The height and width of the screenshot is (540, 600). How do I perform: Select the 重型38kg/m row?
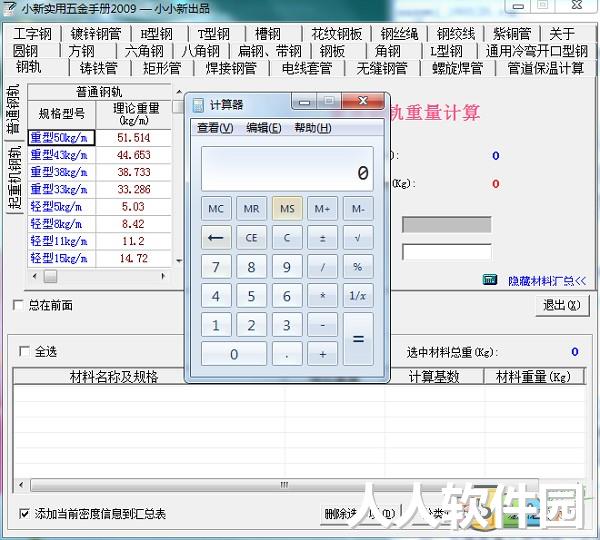99,172
